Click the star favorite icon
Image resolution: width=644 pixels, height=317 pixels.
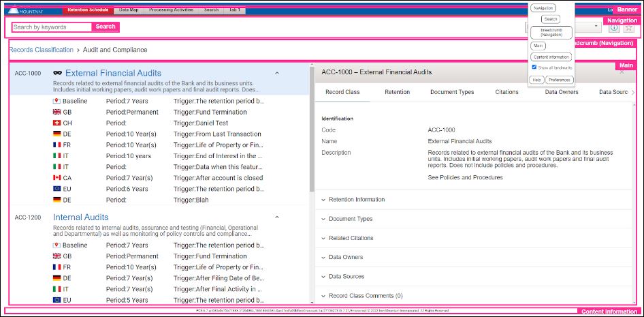628,27
